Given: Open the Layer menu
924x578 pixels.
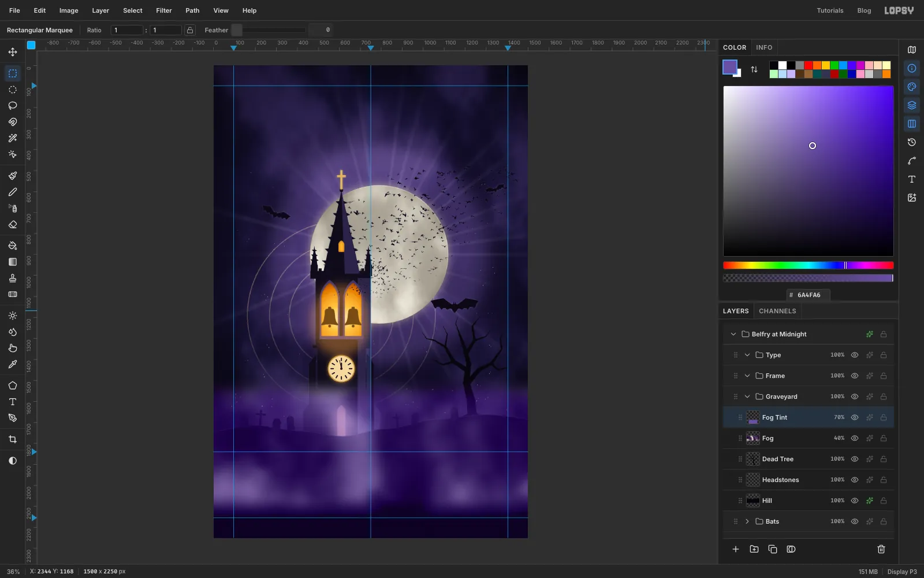Looking at the screenshot, I should click(100, 10).
